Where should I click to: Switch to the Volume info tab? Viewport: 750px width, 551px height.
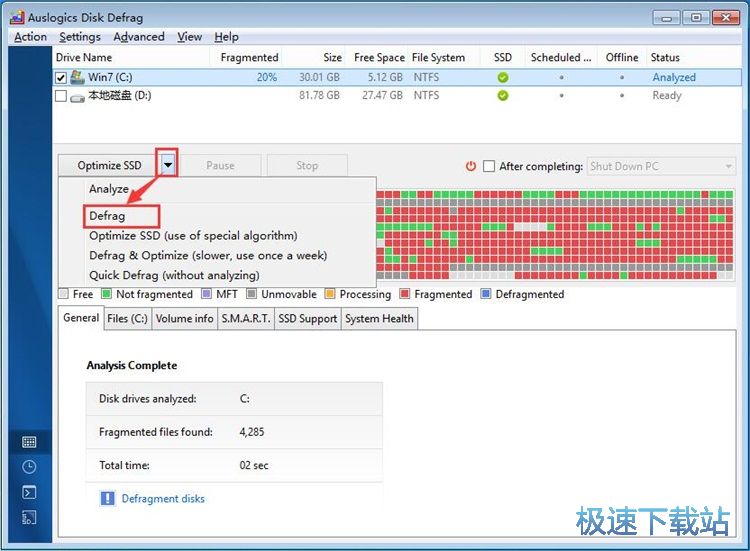pyautogui.click(x=184, y=319)
